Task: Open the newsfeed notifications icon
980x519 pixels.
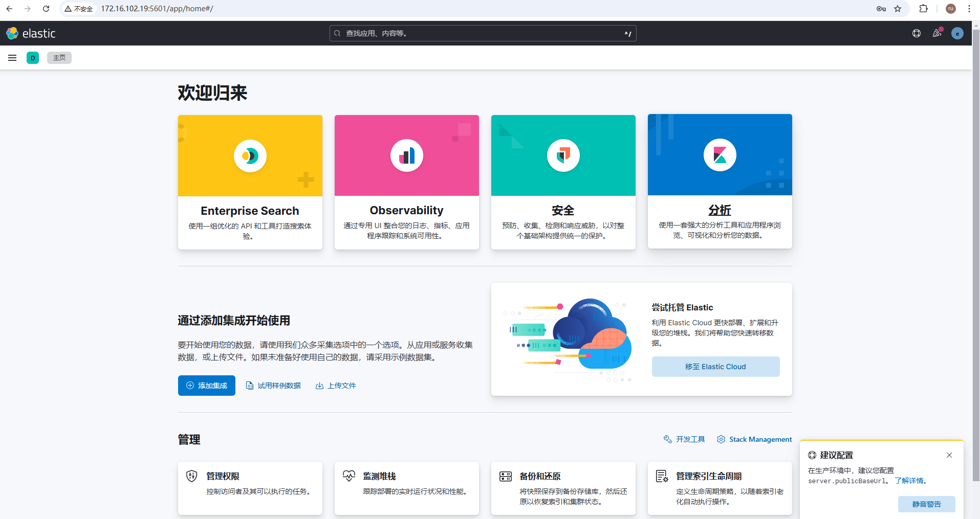Action: click(x=937, y=33)
